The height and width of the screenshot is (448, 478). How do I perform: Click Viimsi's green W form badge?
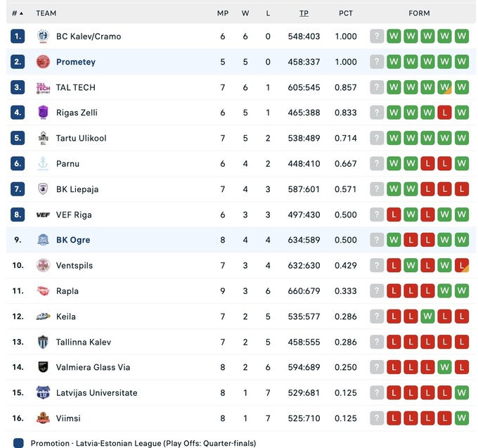pyautogui.click(x=461, y=418)
